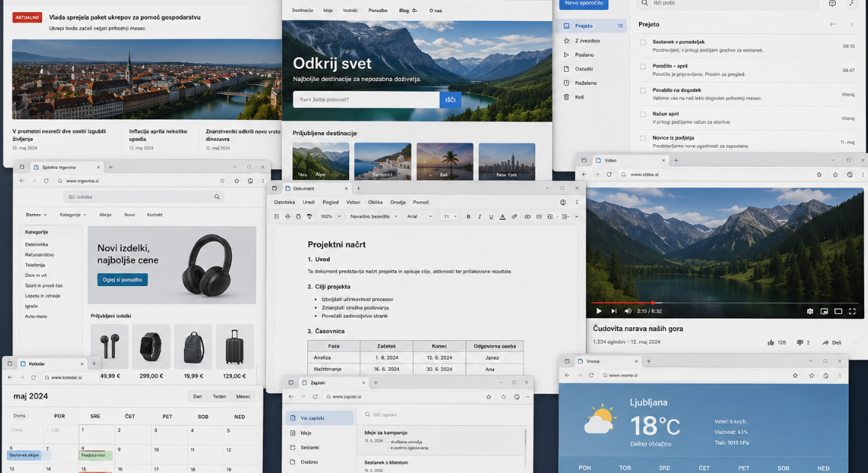The image size is (868, 473).
Task: Open zoom 100% dropdown in Dokument
Action: point(331,217)
